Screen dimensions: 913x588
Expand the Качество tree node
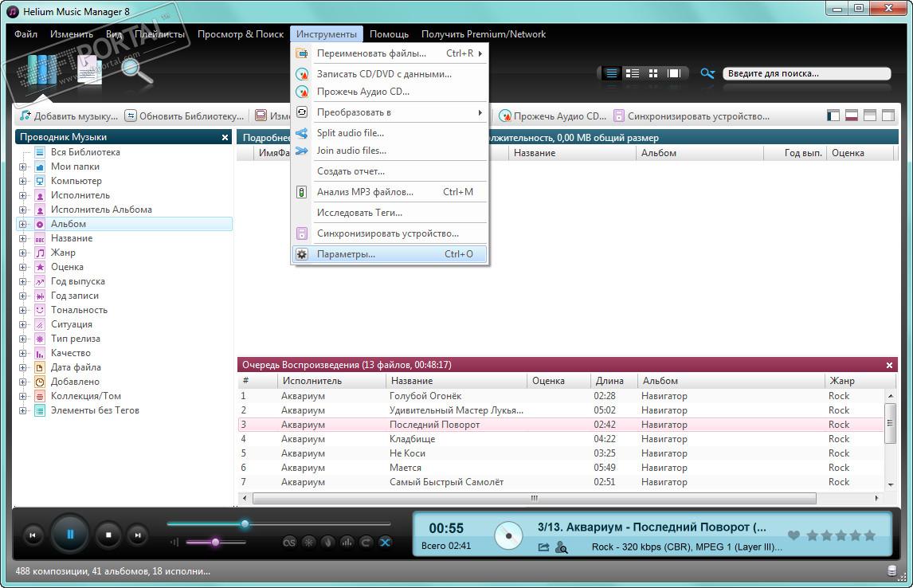click(x=23, y=354)
